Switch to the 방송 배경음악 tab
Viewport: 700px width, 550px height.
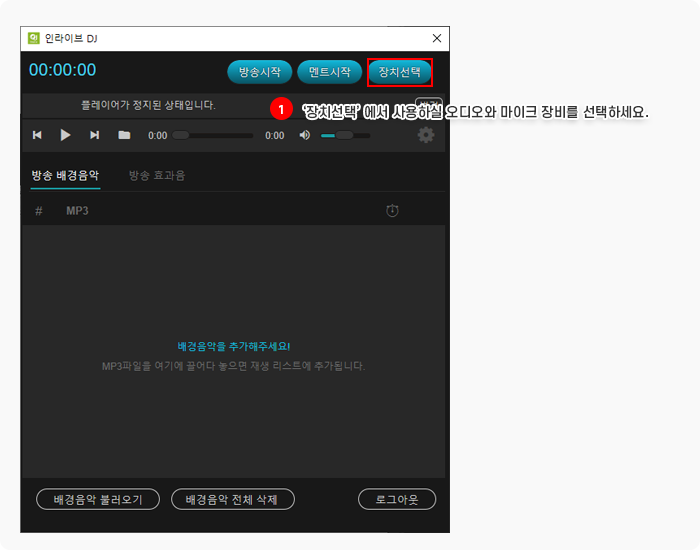coord(65,175)
